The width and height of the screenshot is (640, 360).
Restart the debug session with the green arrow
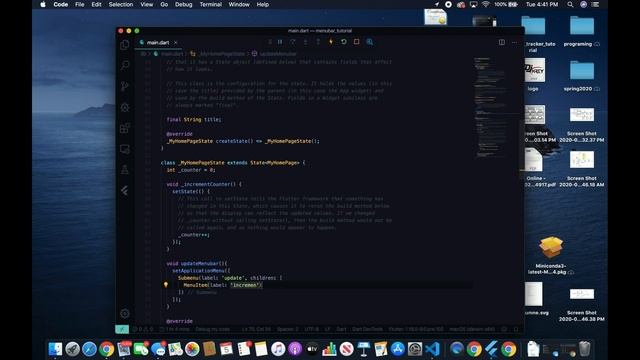pyautogui.click(x=344, y=42)
